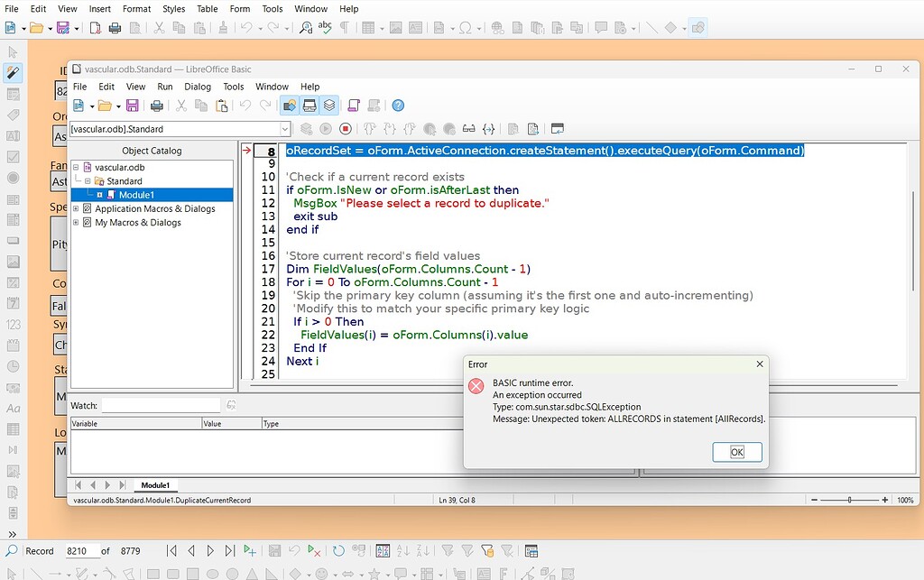Open the Run menu in the Basic IDE
This screenshot has width=924, height=580.
[x=164, y=87]
